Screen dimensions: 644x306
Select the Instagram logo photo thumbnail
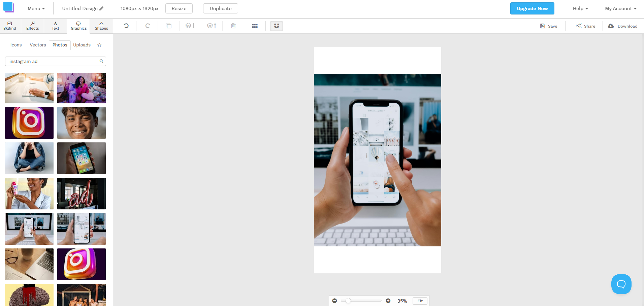[29, 123]
